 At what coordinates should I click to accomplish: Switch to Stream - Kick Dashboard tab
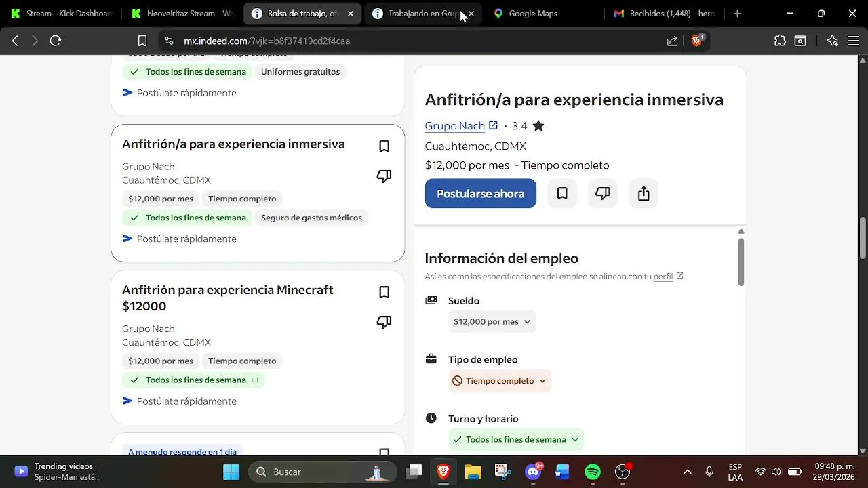[61, 14]
